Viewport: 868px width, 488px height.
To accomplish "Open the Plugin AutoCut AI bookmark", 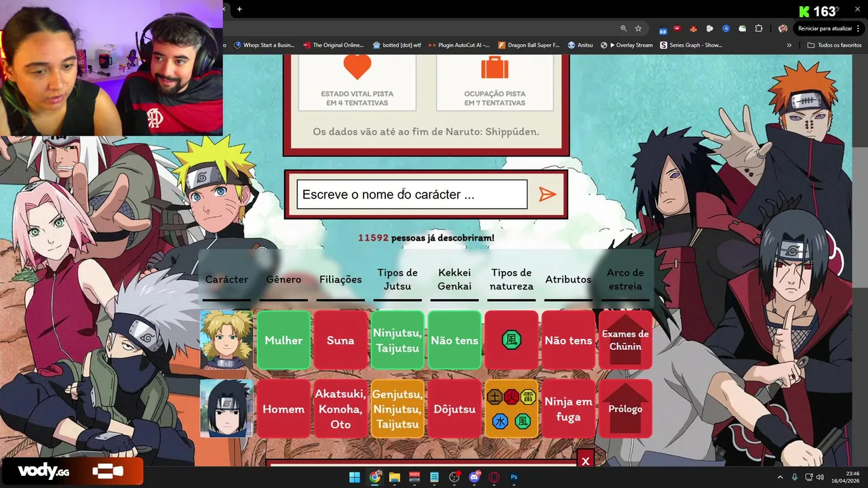I will point(458,45).
